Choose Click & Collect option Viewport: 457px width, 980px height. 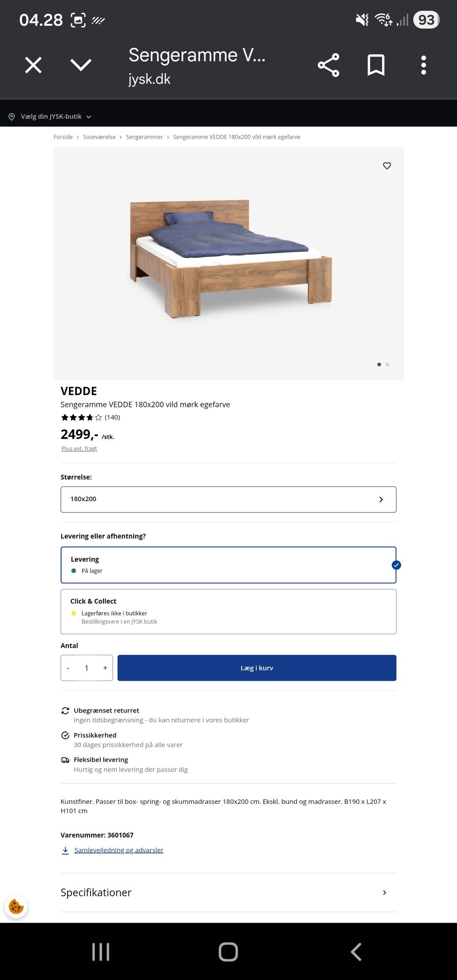coord(228,611)
